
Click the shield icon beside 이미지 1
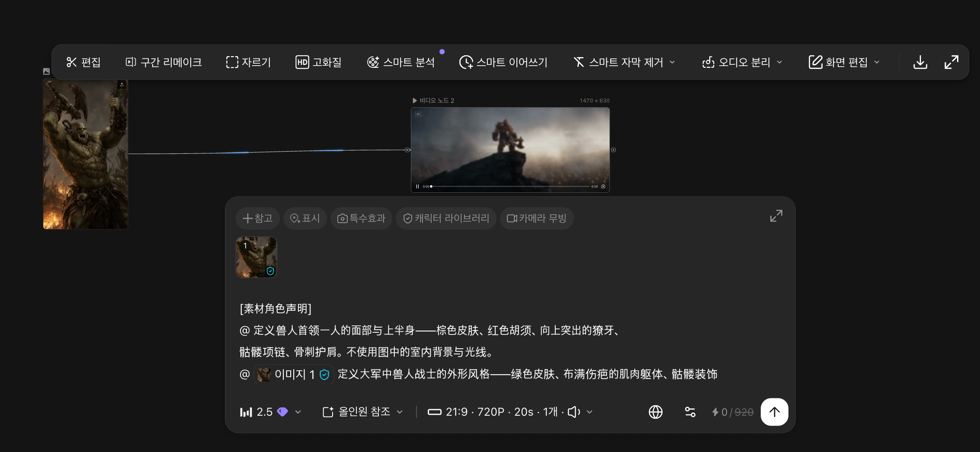[x=324, y=375]
